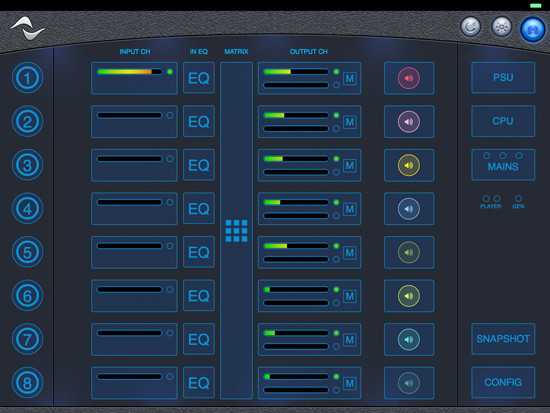Open the home screen icon

pyautogui.click(x=532, y=29)
